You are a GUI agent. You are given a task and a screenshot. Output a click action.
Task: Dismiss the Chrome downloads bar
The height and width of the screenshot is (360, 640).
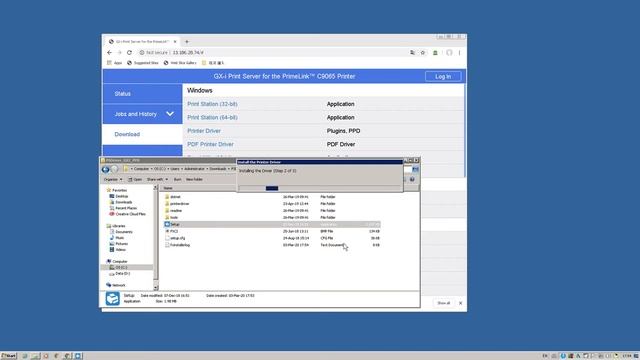(460, 303)
